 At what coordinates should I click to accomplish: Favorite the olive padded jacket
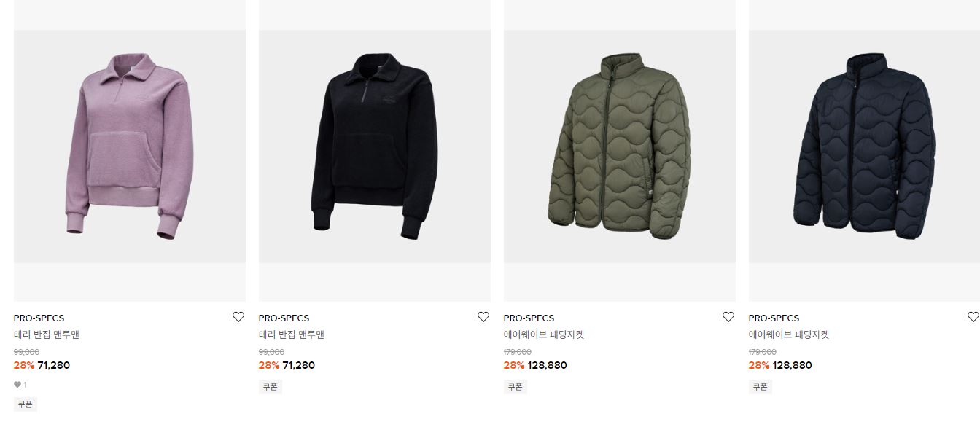728,317
